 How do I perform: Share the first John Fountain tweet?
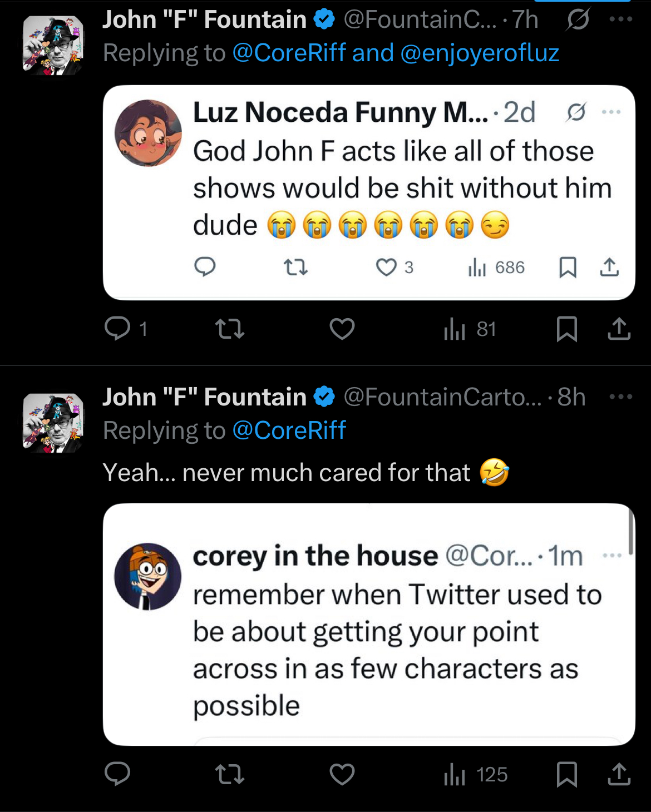pyautogui.click(x=619, y=329)
